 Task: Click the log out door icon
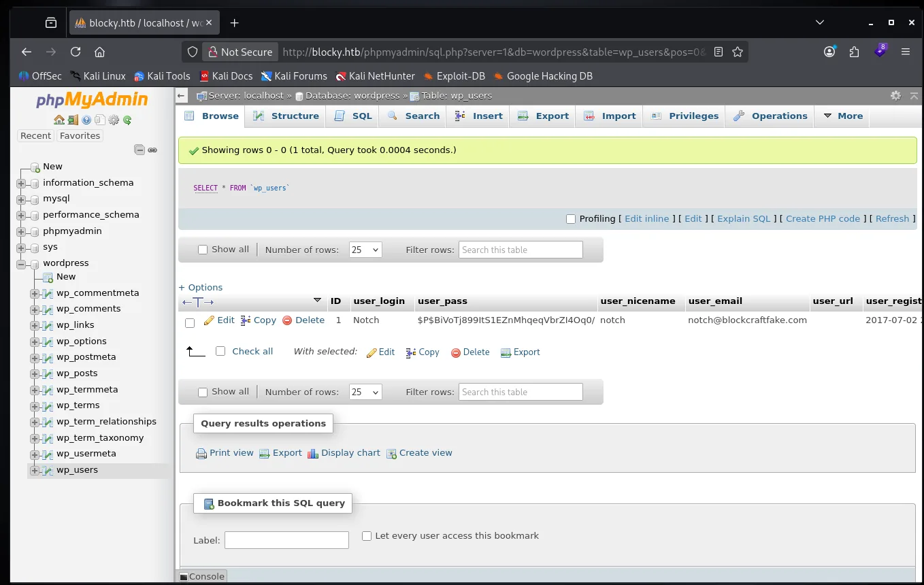(x=71, y=120)
